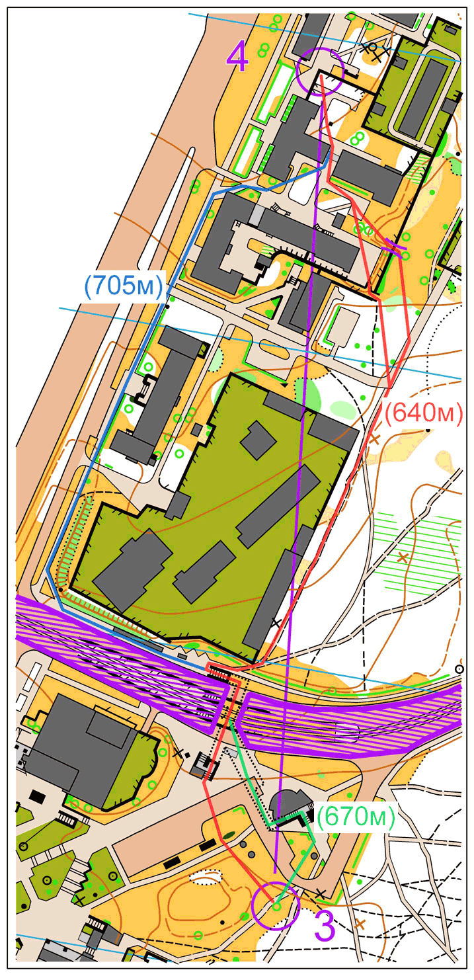Click the brown X just below the (640м) label
Screen dimensions: 474x980
pos(375,438)
